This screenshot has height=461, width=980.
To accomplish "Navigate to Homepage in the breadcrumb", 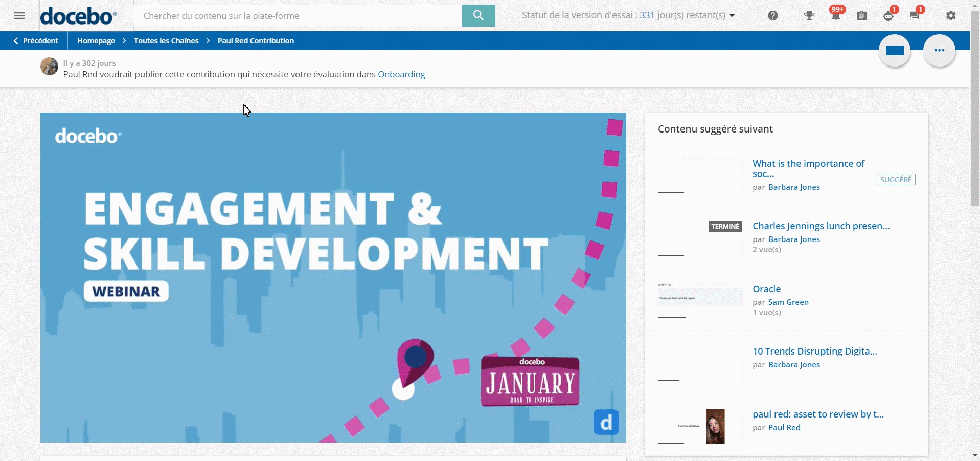I will (x=96, y=41).
